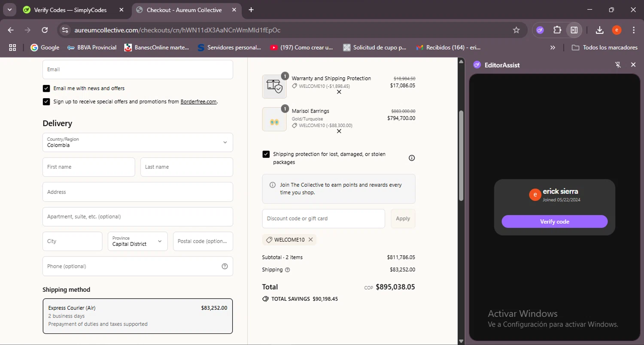Click the Email input field
Screen dimensions: 644x345
point(138,70)
